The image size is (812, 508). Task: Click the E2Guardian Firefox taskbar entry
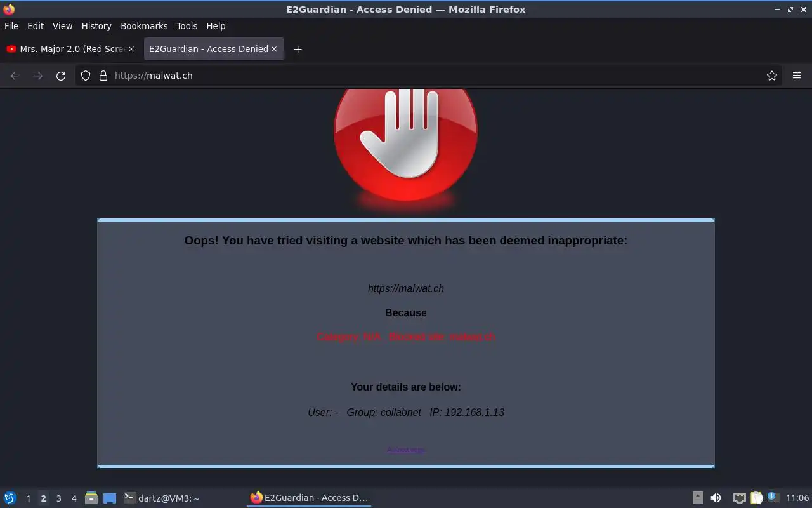pos(309,498)
